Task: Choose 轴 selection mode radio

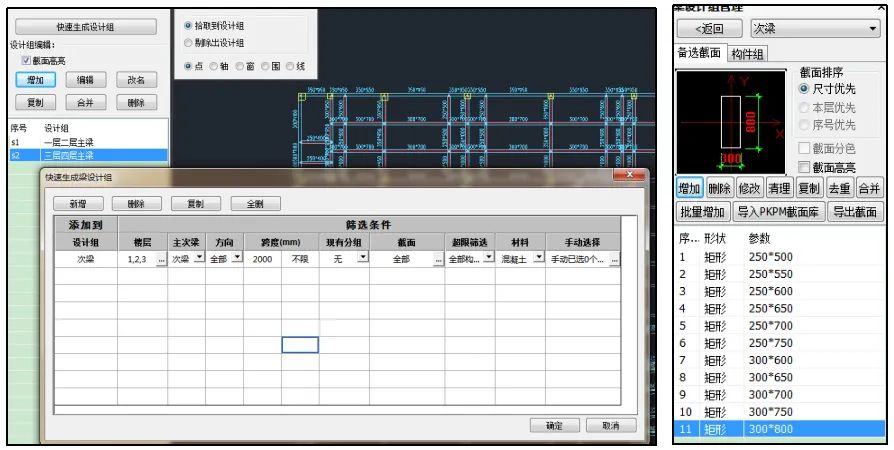Action: pos(213,66)
